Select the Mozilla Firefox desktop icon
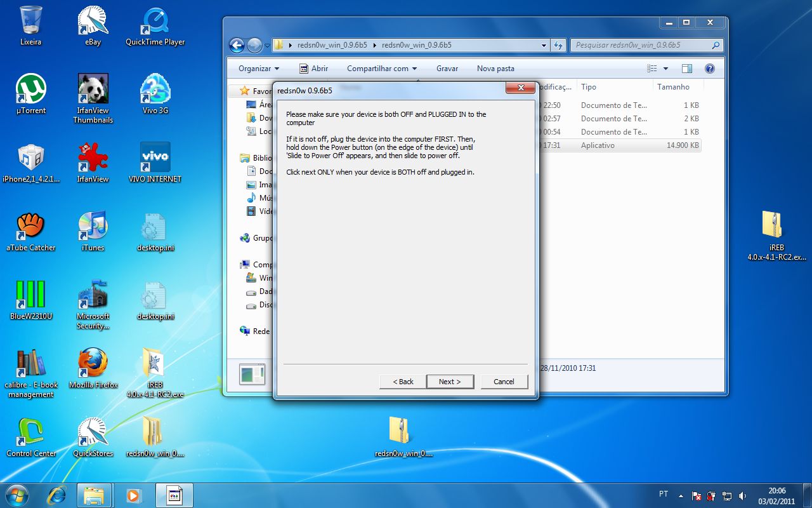 [93, 368]
